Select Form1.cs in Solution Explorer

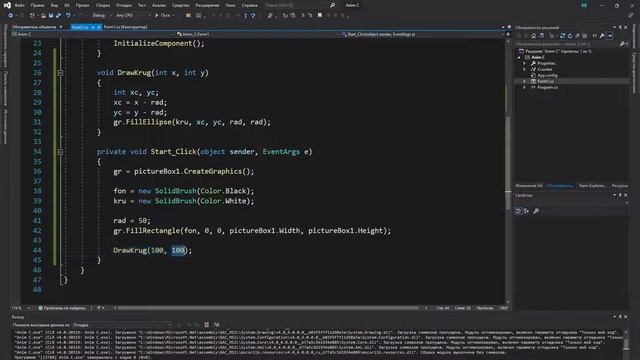pyautogui.click(x=545, y=81)
